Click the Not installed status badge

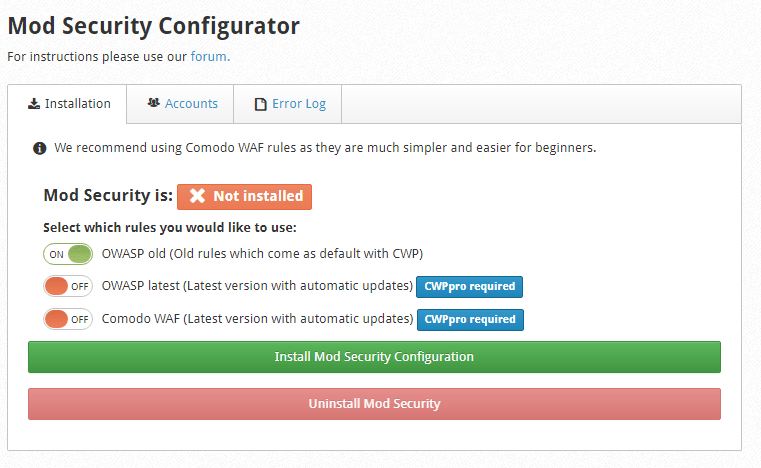point(245,197)
